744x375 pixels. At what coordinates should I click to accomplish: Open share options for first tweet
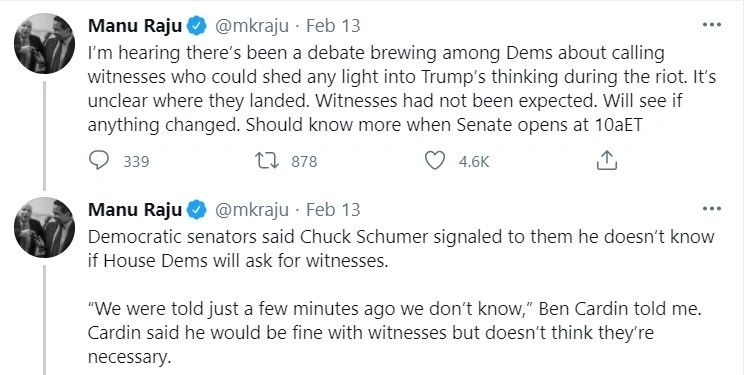tap(606, 160)
